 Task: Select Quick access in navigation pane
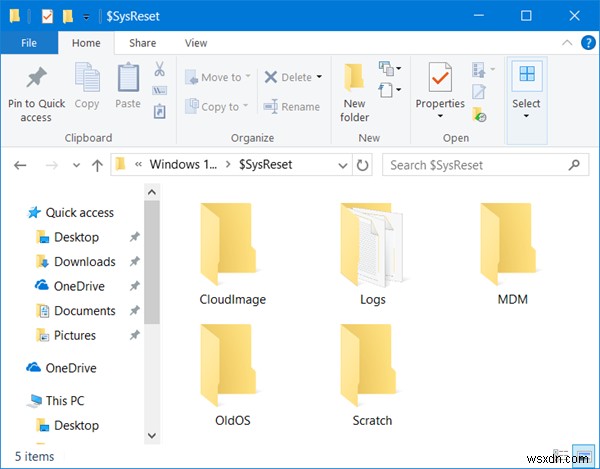coord(71,212)
